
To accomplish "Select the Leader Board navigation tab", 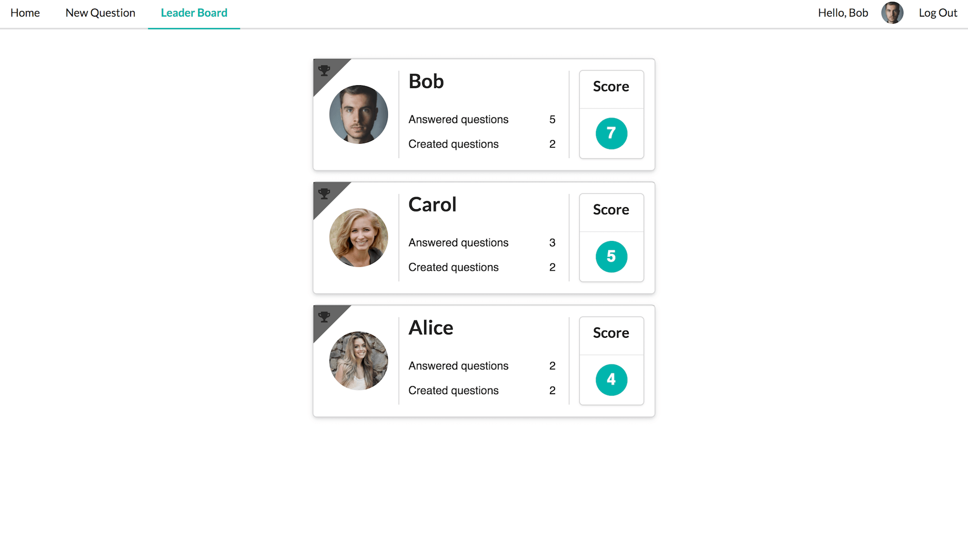I will pos(193,13).
